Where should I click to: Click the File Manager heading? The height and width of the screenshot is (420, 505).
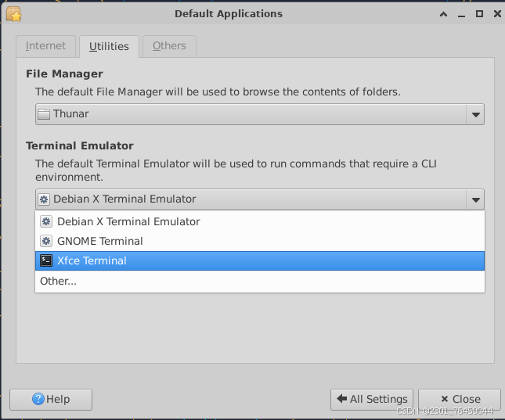point(64,74)
